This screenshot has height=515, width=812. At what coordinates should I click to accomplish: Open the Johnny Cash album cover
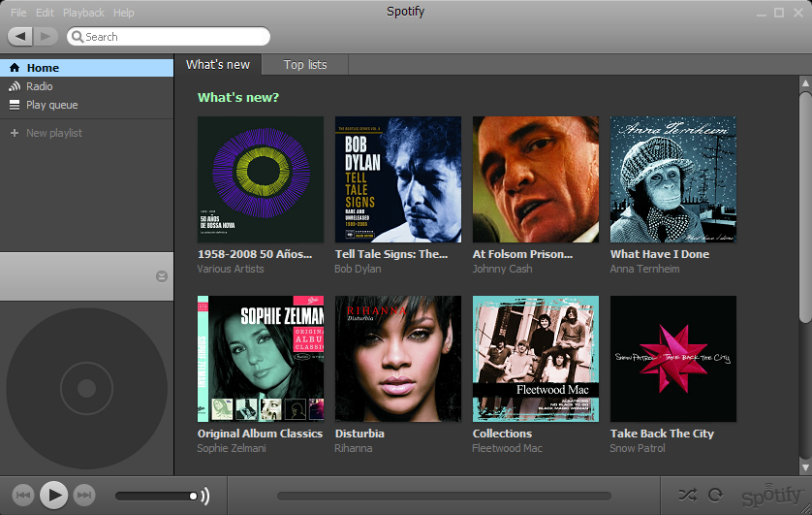click(536, 179)
